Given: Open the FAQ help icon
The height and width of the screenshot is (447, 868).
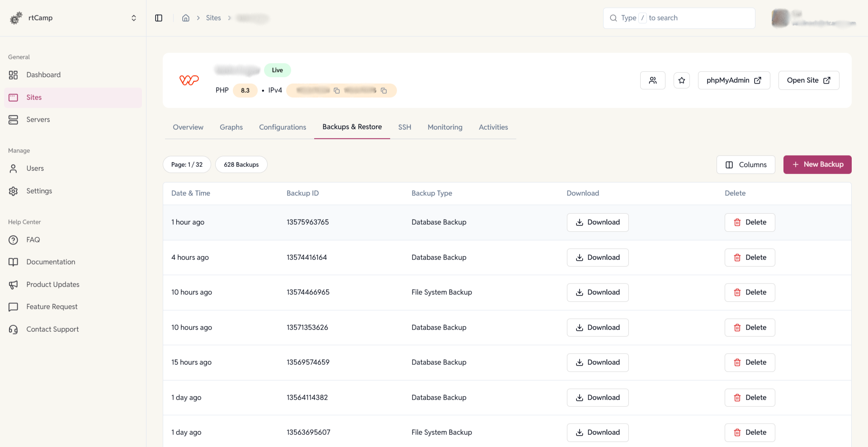Looking at the screenshot, I should [14, 240].
